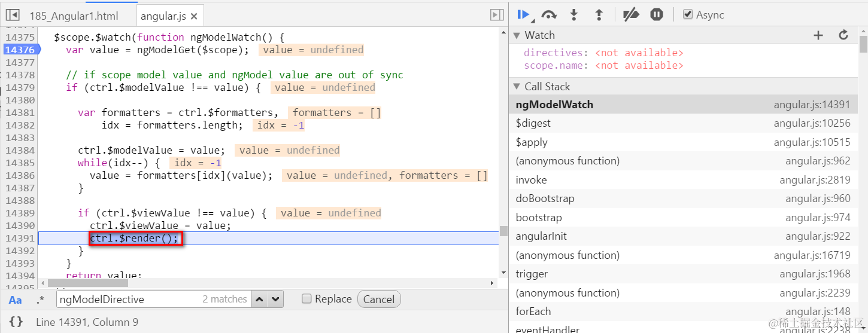This screenshot has height=333, width=868.
Task: Select the trigger stack frame
Action: tap(683, 274)
